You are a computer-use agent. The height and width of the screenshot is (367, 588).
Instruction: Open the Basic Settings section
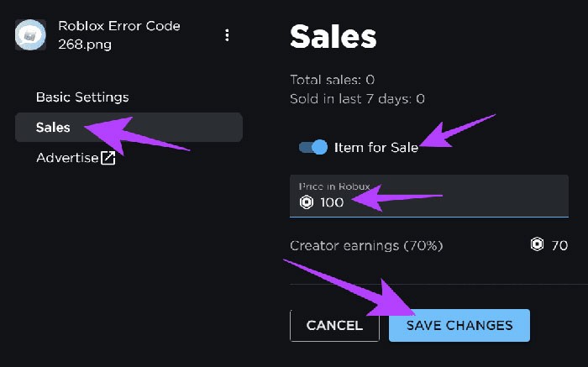[82, 97]
